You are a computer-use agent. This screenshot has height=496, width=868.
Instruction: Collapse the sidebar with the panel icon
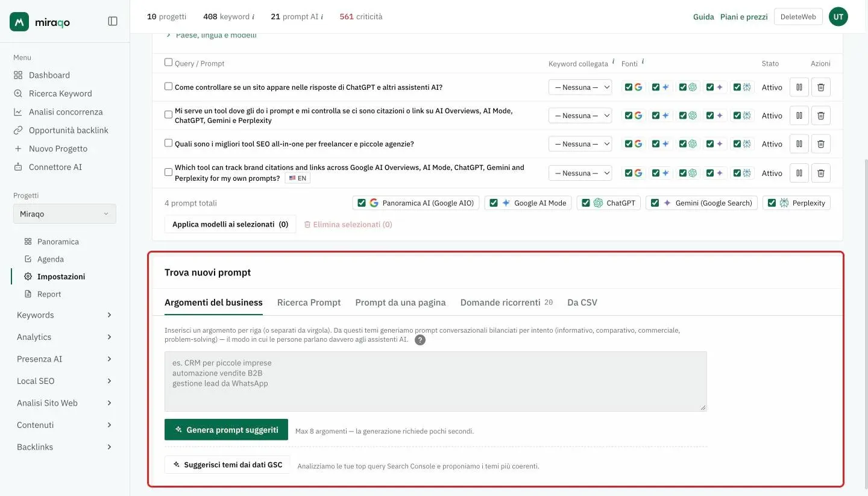click(x=113, y=21)
